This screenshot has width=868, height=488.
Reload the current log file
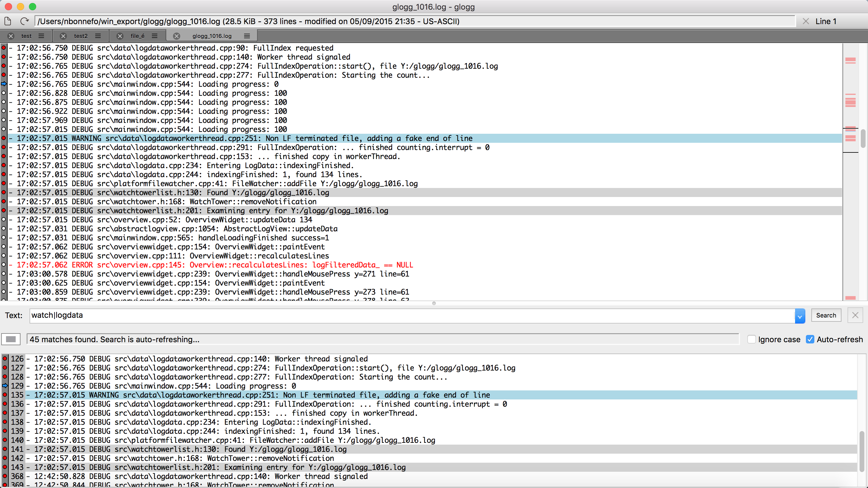tap(24, 21)
